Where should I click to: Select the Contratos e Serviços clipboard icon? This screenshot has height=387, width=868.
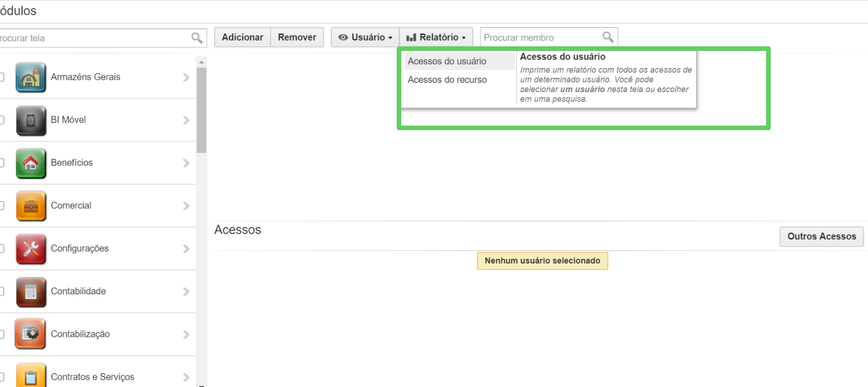pos(30,376)
